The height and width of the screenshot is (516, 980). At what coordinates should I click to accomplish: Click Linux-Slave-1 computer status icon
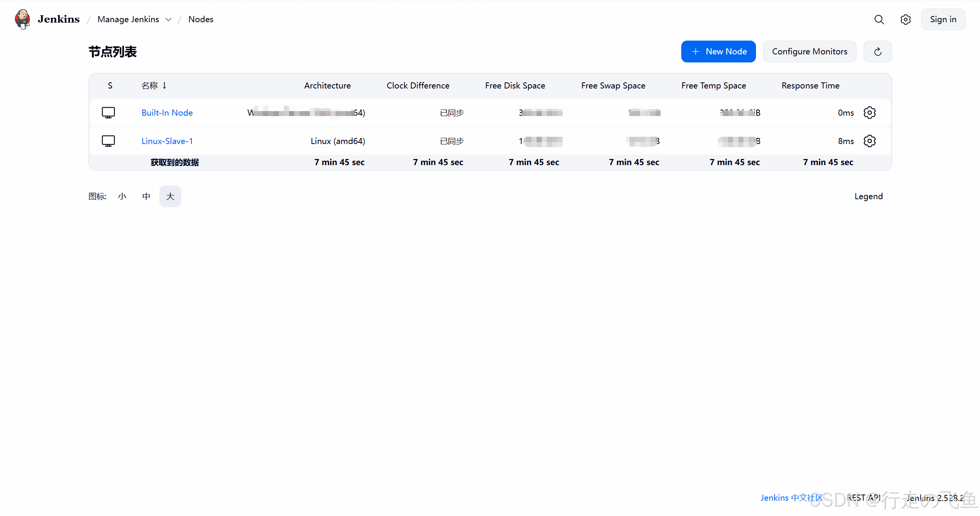pyautogui.click(x=108, y=141)
